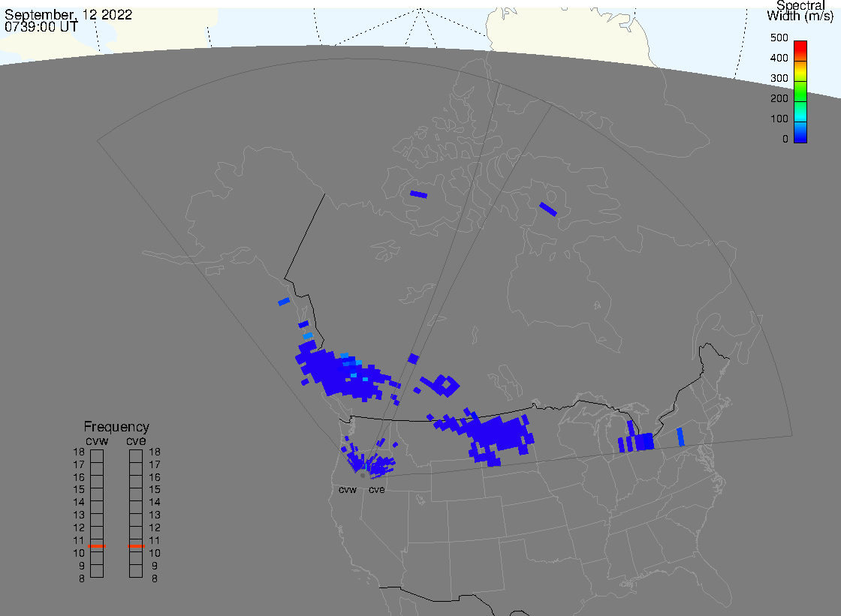Image resolution: width=841 pixels, height=616 pixels.
Task: Click the cve radar label on the map
Action: pos(376,490)
